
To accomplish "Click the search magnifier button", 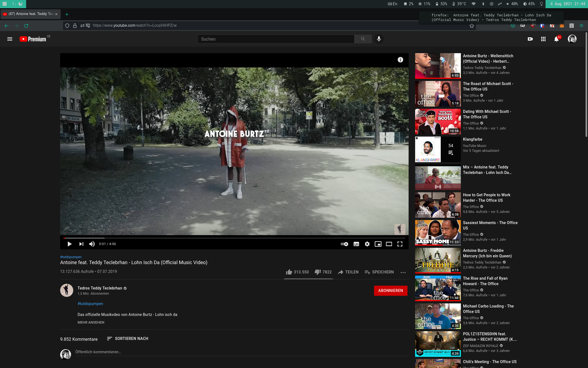I will pyautogui.click(x=363, y=39).
